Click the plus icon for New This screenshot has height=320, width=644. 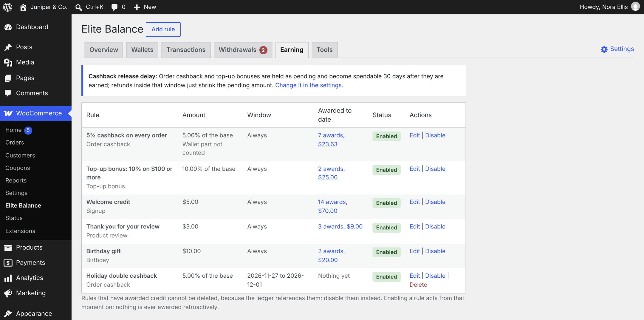[137, 7]
